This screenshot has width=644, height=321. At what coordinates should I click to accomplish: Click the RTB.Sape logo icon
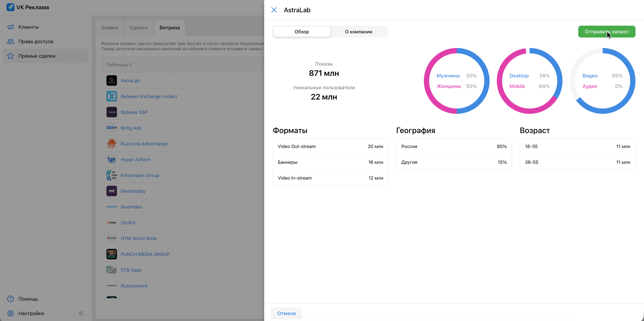[x=112, y=270]
